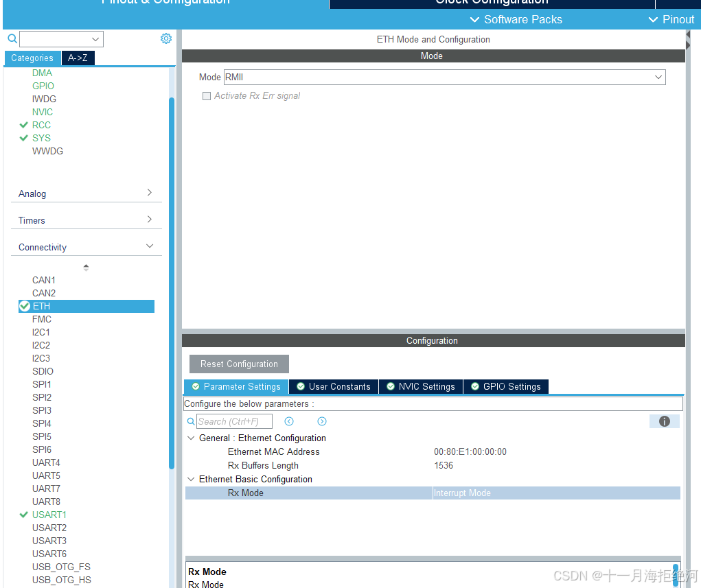Switch to the NVIC Settings tab
701x588 pixels.
click(420, 386)
